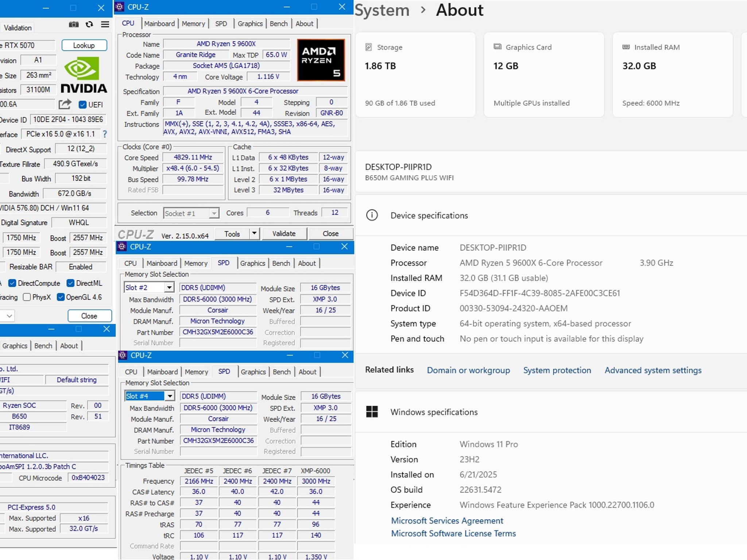This screenshot has height=560, width=747.
Task: Click the Device specifications section header
Action: click(x=551, y=215)
